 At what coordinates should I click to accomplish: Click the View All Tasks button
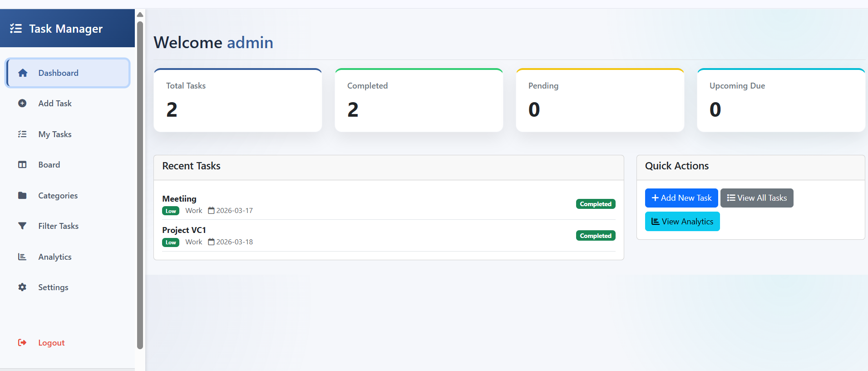(x=757, y=198)
